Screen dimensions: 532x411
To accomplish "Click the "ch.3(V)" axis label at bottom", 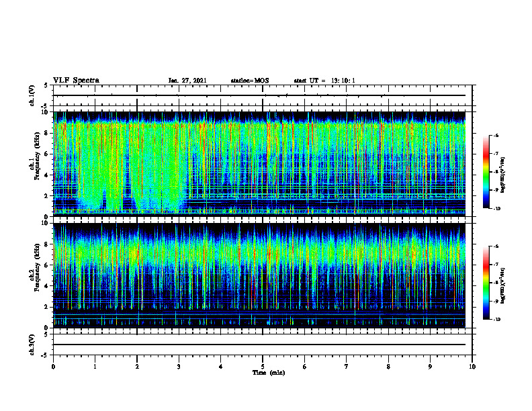I will [32, 345].
